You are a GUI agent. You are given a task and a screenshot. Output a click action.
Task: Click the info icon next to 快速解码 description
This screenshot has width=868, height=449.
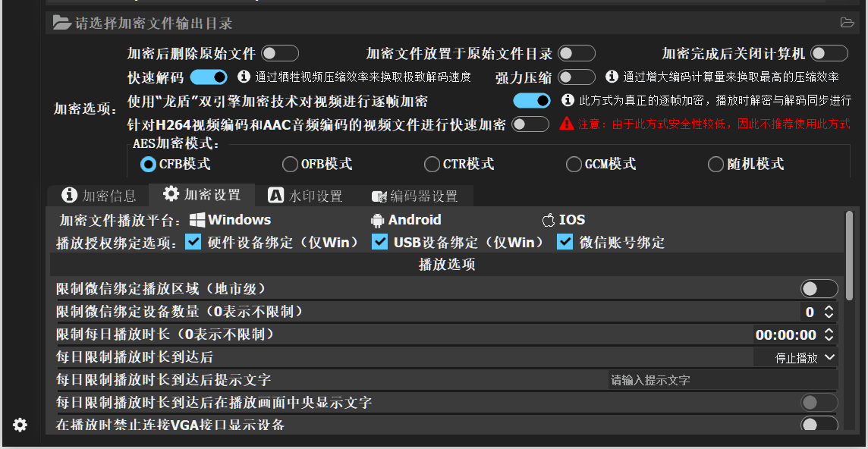click(244, 77)
